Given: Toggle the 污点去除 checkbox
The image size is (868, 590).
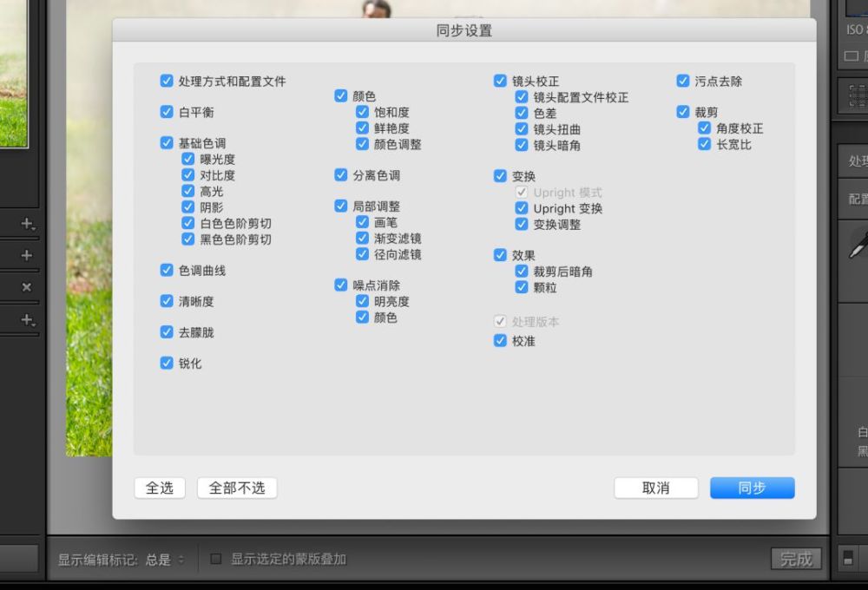Looking at the screenshot, I should tap(683, 81).
